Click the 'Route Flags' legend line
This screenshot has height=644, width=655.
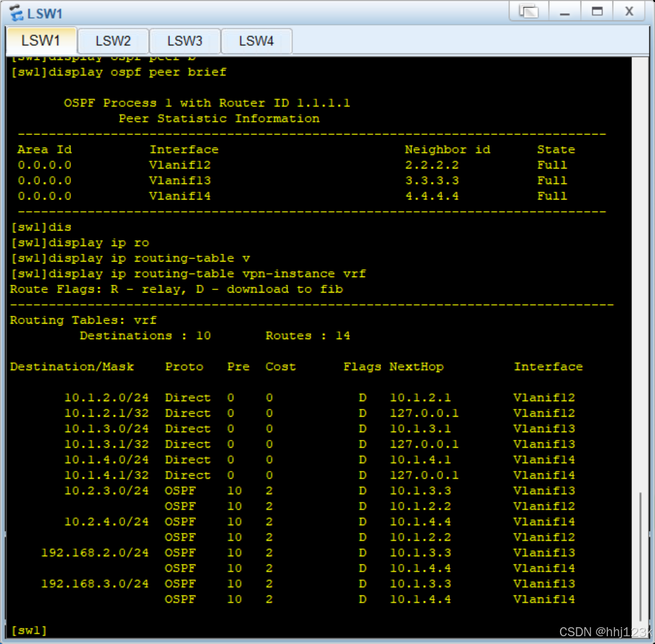(x=176, y=289)
